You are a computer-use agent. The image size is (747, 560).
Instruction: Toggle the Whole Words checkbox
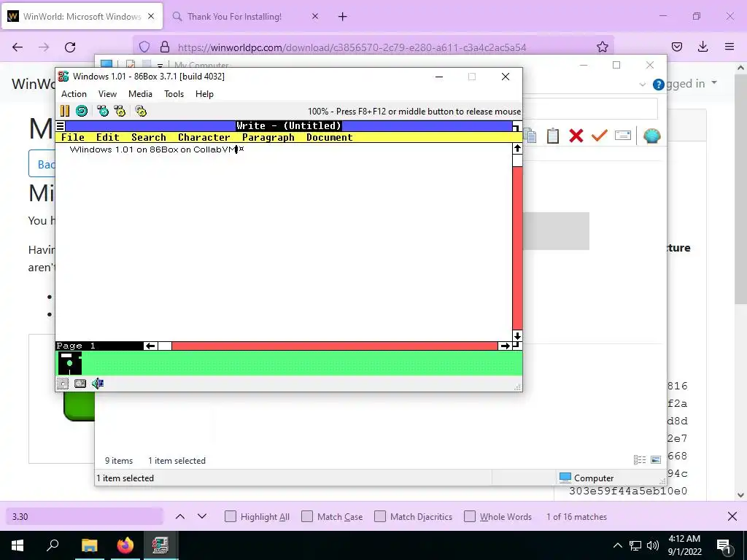pyautogui.click(x=470, y=517)
